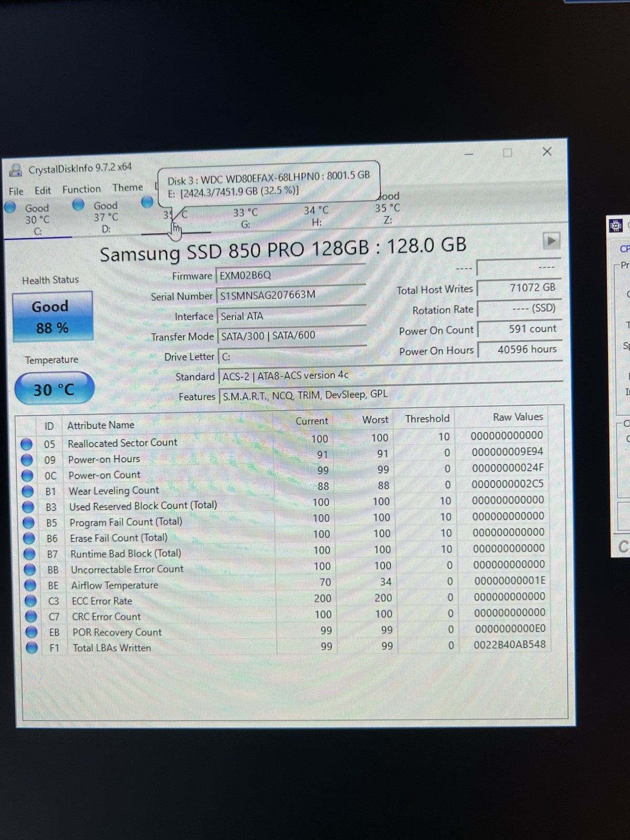Screen dimensions: 630x840
Task: Click the status orb for Power-on Hours row
Action: point(27,460)
